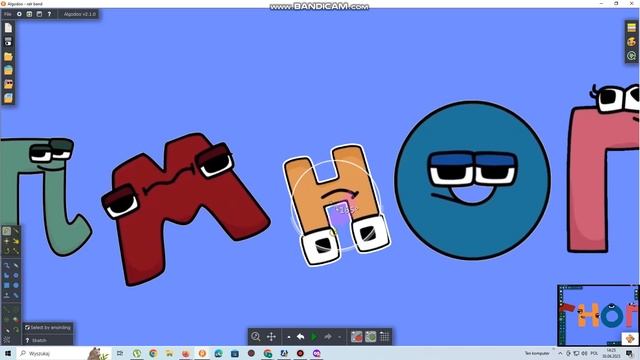Open the Windows Start menu
The image size is (640, 360).
[8, 353]
